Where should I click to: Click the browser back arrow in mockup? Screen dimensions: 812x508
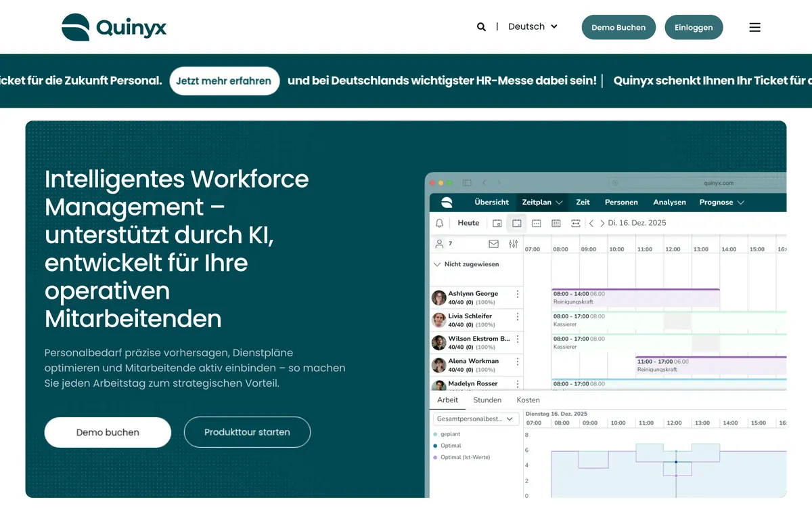[x=484, y=183]
